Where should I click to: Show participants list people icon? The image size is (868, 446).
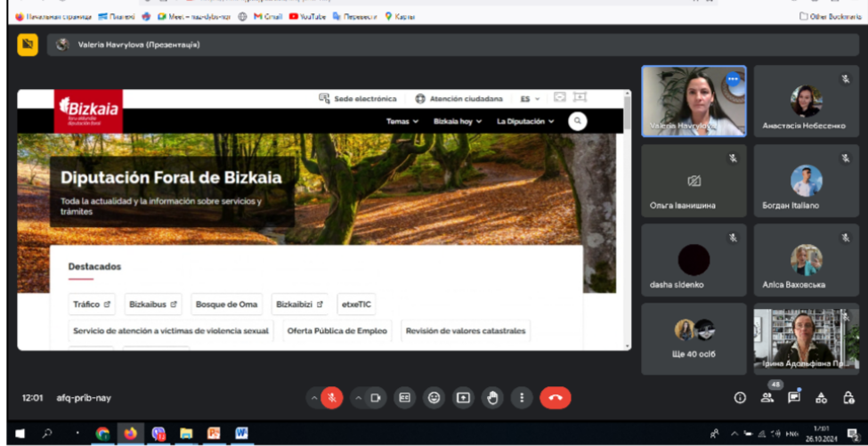(x=767, y=398)
